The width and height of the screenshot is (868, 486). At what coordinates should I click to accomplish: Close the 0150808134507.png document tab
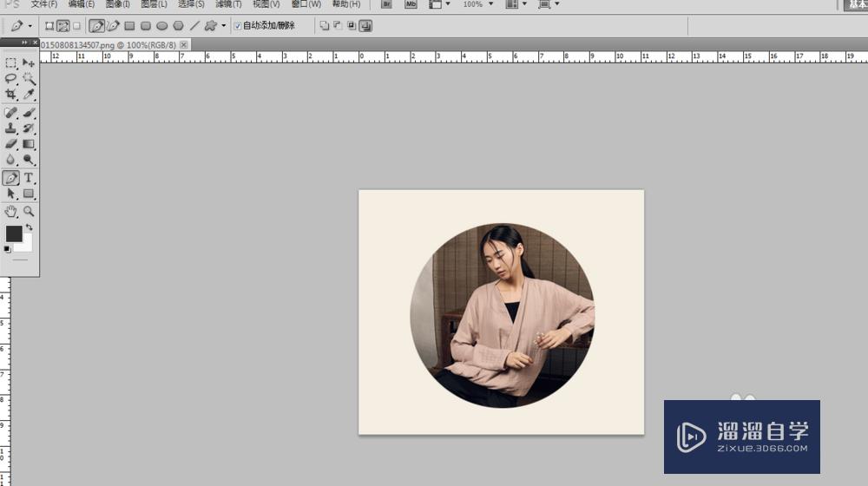pyautogui.click(x=184, y=44)
